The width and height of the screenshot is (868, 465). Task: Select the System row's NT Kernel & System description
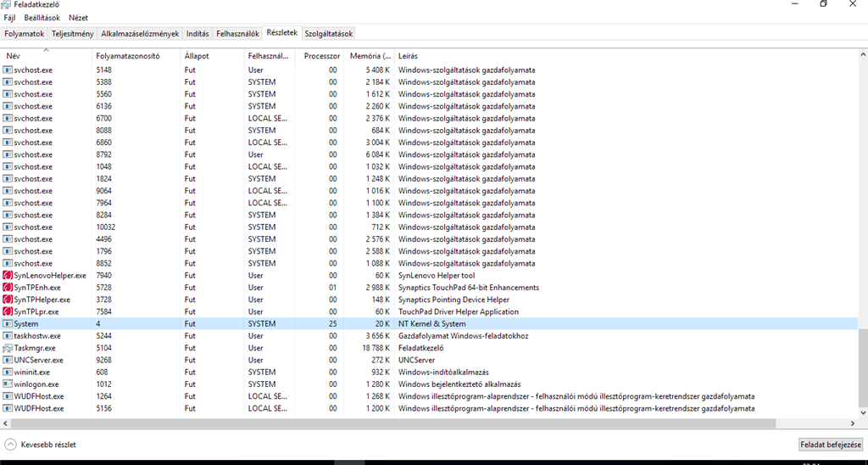tap(431, 323)
